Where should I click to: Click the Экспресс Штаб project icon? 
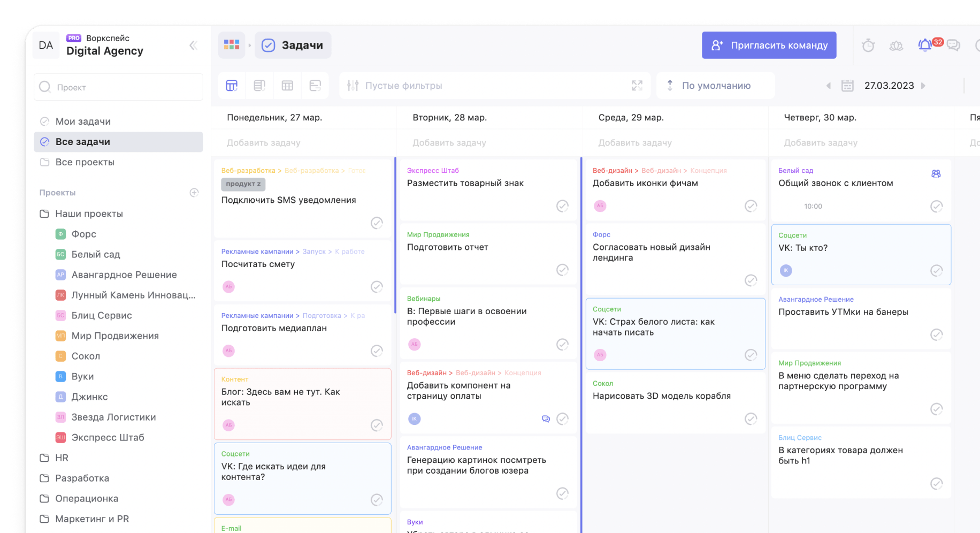pos(60,437)
